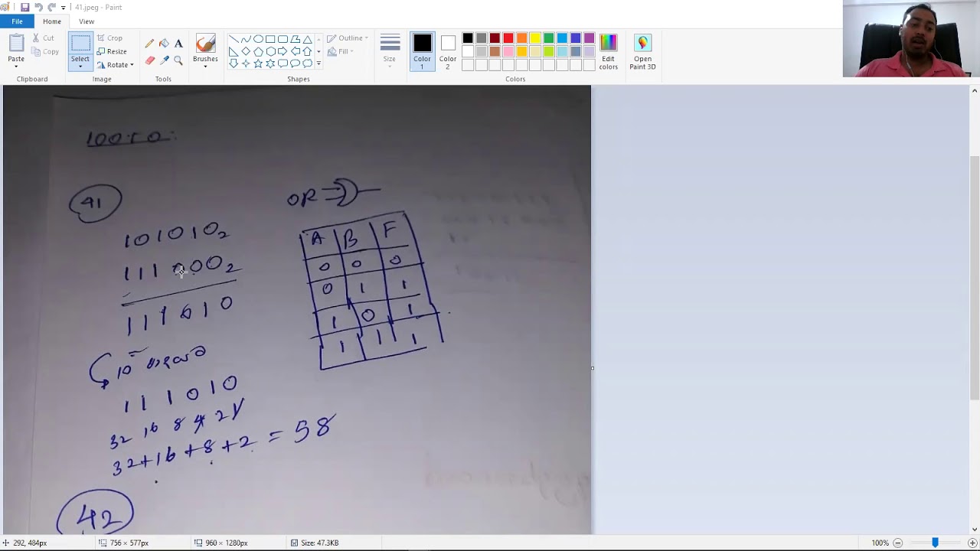This screenshot has width=980, height=551.
Task: Open Edit colors dialog
Action: [x=608, y=52]
